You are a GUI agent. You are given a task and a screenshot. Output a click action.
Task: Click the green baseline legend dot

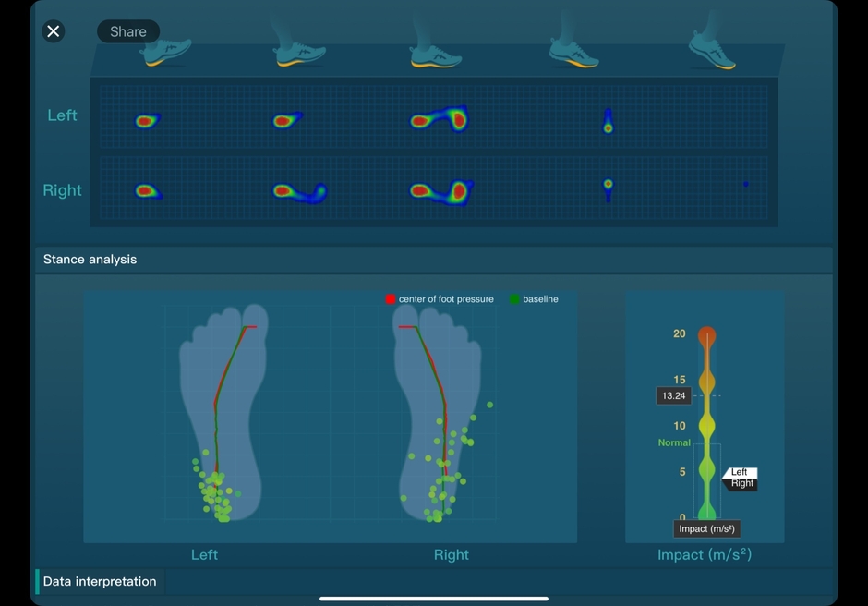[514, 299]
